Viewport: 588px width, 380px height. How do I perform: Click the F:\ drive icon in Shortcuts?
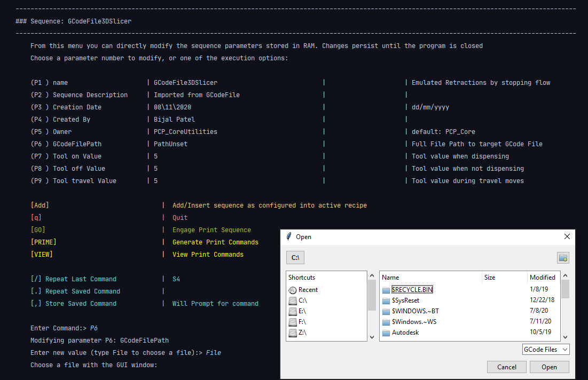pyautogui.click(x=293, y=322)
